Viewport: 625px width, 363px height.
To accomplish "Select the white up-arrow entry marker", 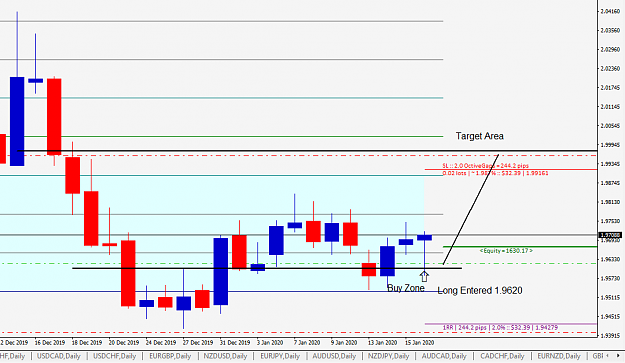I will coord(424,276).
